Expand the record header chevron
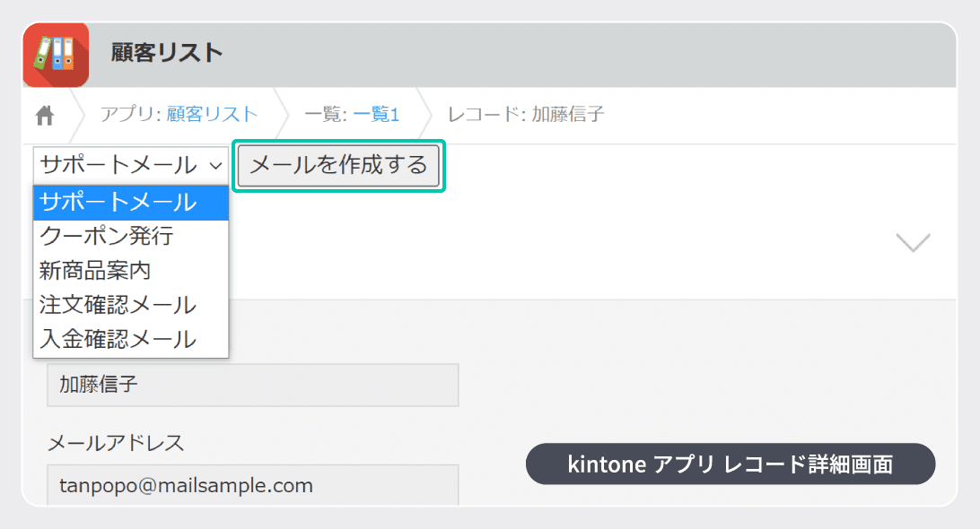Image resolution: width=980 pixels, height=529 pixels. click(x=913, y=242)
